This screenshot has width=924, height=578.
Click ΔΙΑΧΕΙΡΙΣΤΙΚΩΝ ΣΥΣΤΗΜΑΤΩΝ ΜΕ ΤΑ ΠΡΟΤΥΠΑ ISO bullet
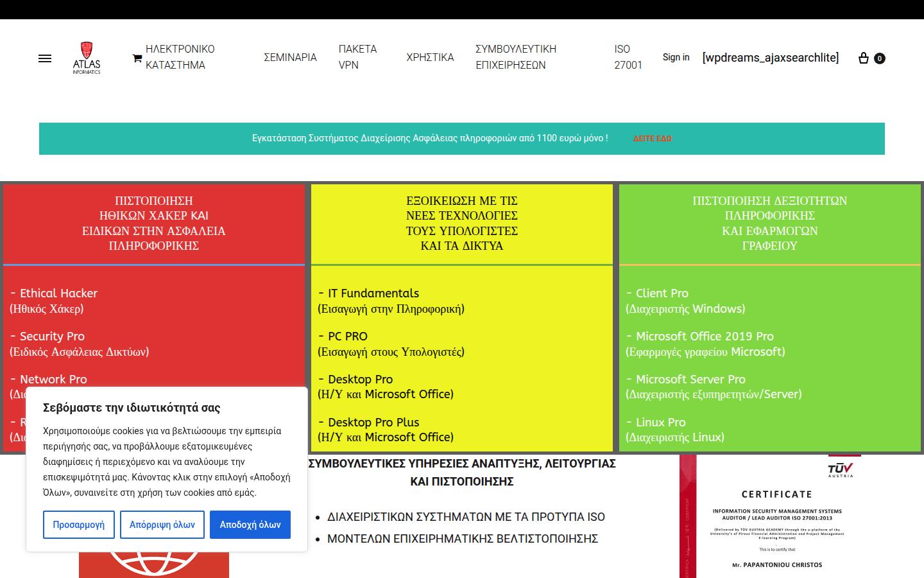pyautogui.click(x=466, y=517)
